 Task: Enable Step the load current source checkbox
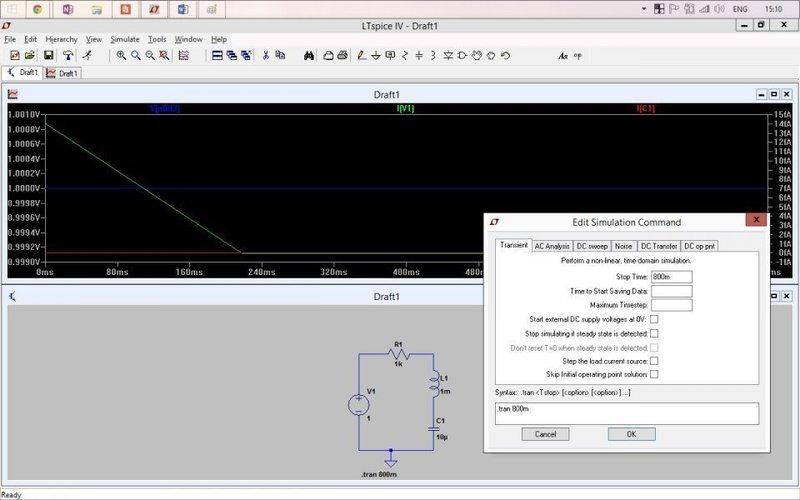(654, 361)
